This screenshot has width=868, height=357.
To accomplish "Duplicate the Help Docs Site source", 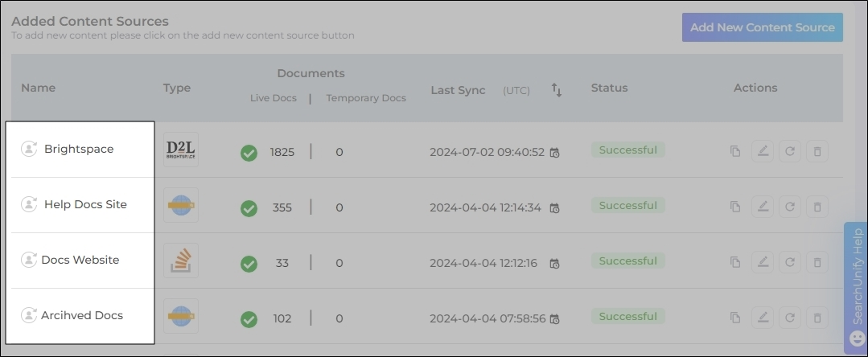I will pos(735,207).
